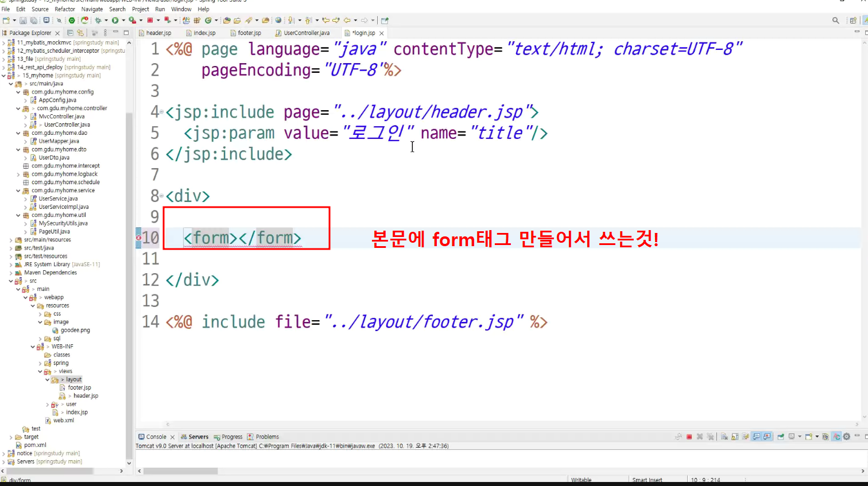Click the Pin Console icon
868x486 pixels.
pyautogui.click(x=781, y=437)
